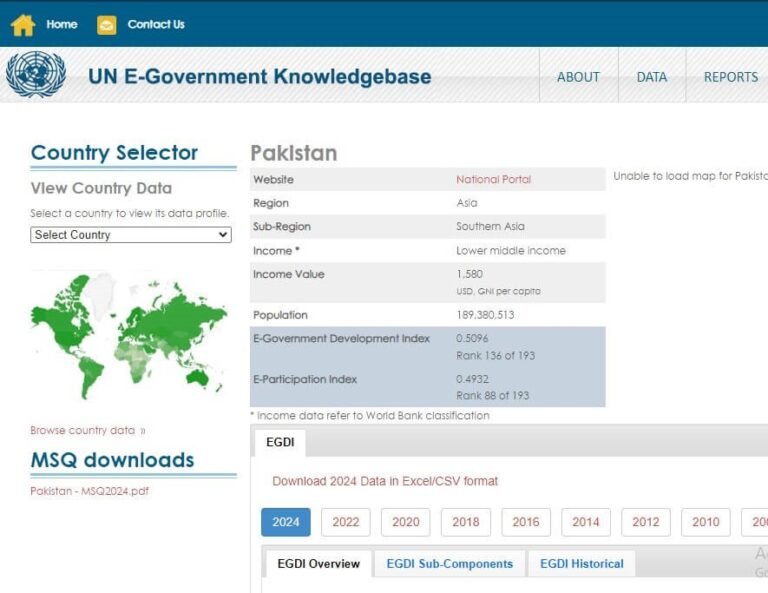The height and width of the screenshot is (593, 768).
Task: Click the UN E-Government Knowledgebase title
Action: point(259,77)
